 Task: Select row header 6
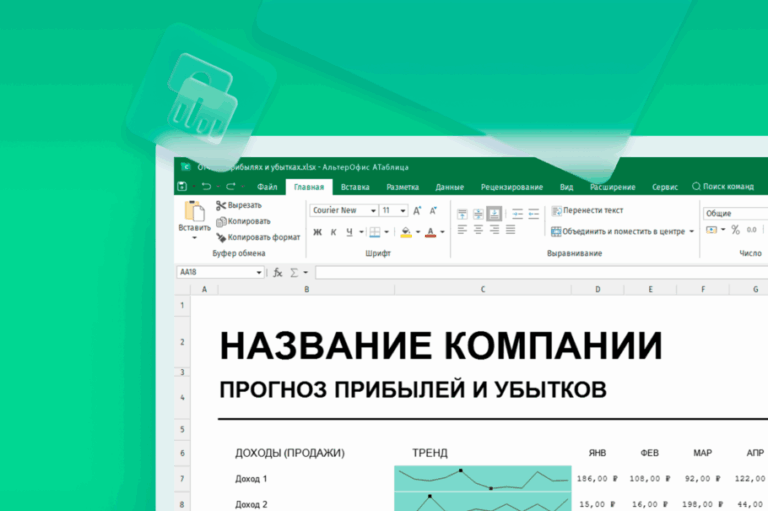182,453
